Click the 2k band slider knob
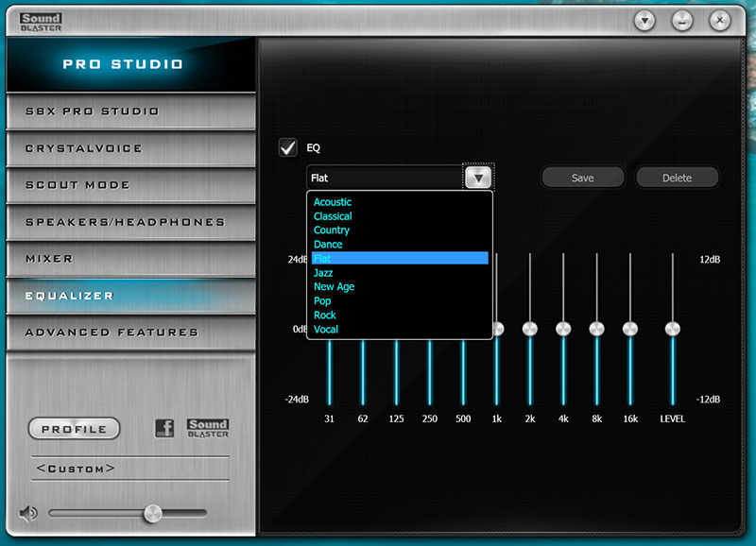 [x=530, y=329]
